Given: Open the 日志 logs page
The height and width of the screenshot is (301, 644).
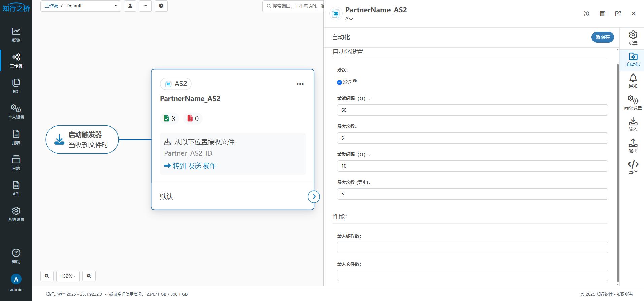Looking at the screenshot, I should point(16,162).
